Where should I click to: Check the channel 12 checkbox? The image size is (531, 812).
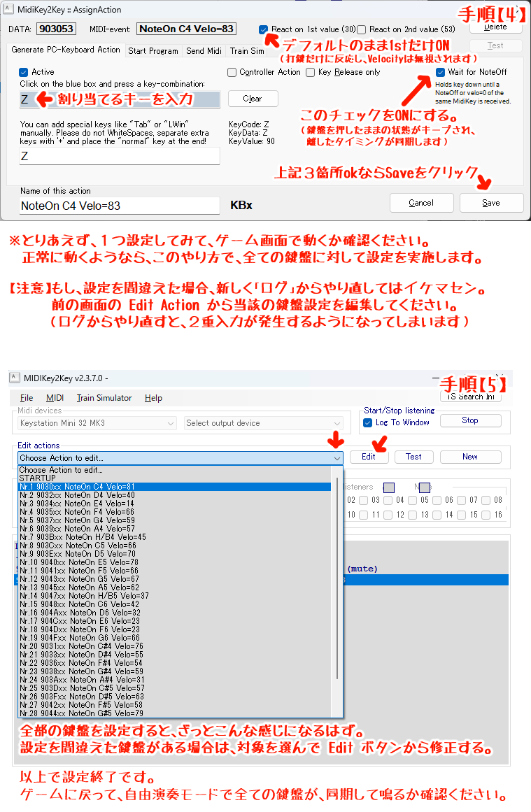388,515
